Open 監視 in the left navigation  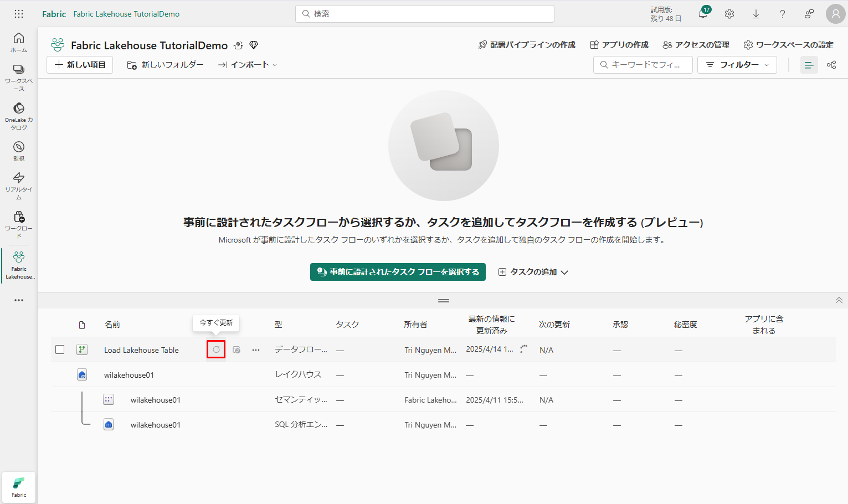point(19,151)
